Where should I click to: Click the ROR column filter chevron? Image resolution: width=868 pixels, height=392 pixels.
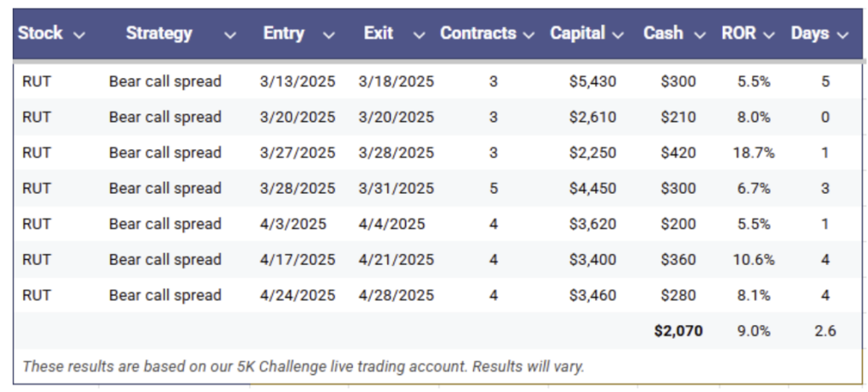click(x=769, y=35)
